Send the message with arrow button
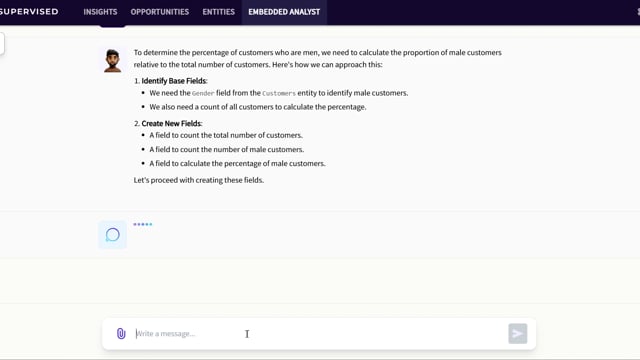 518,333
